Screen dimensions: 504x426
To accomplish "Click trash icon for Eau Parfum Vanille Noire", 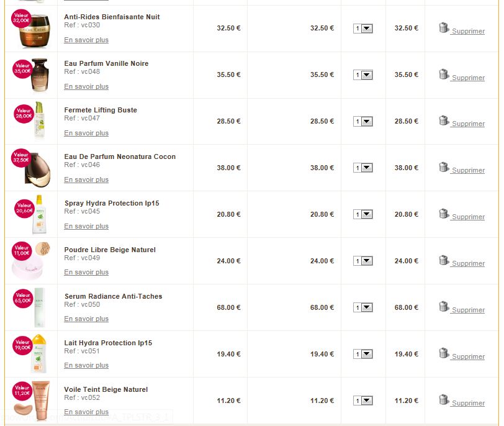I will (x=444, y=74).
